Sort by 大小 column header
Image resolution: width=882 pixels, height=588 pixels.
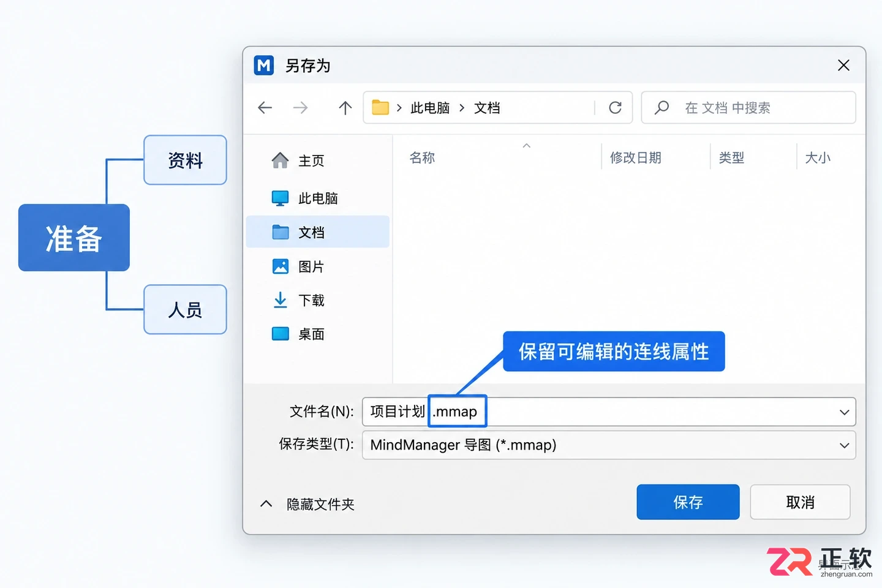(818, 157)
